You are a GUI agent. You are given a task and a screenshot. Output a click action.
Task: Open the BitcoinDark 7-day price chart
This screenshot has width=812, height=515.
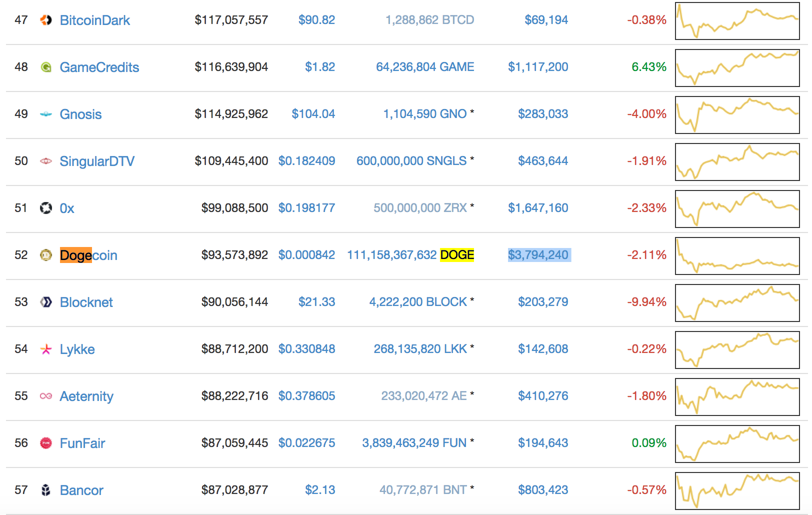click(737, 21)
